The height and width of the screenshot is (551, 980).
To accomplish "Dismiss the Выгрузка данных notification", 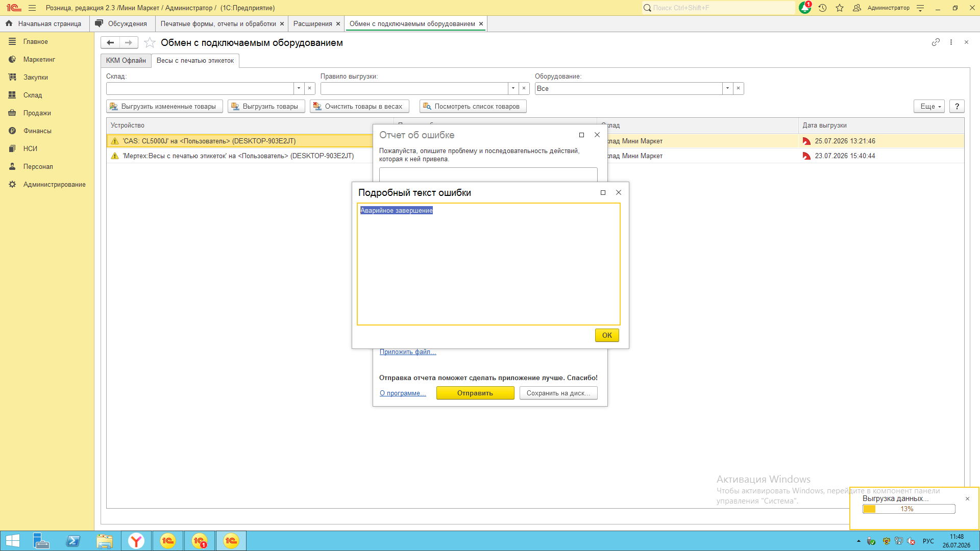I will (x=967, y=499).
